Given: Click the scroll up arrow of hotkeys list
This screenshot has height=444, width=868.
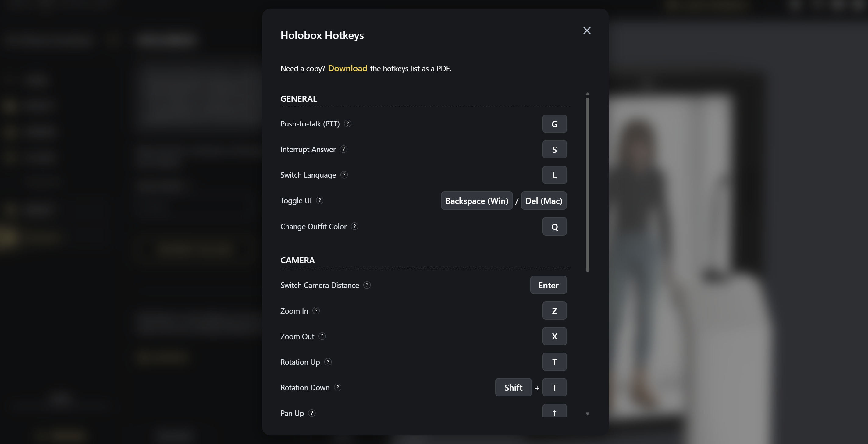Looking at the screenshot, I should click(x=587, y=94).
